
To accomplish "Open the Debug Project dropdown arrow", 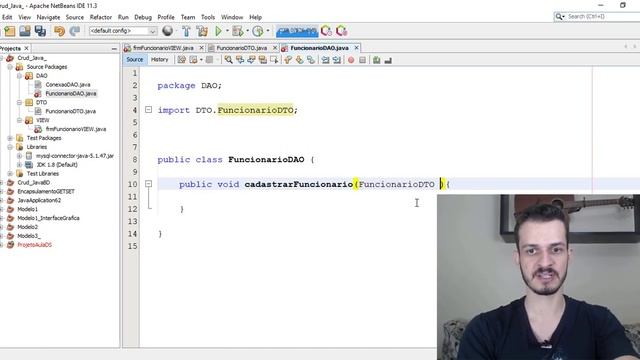I will pos(247,31).
